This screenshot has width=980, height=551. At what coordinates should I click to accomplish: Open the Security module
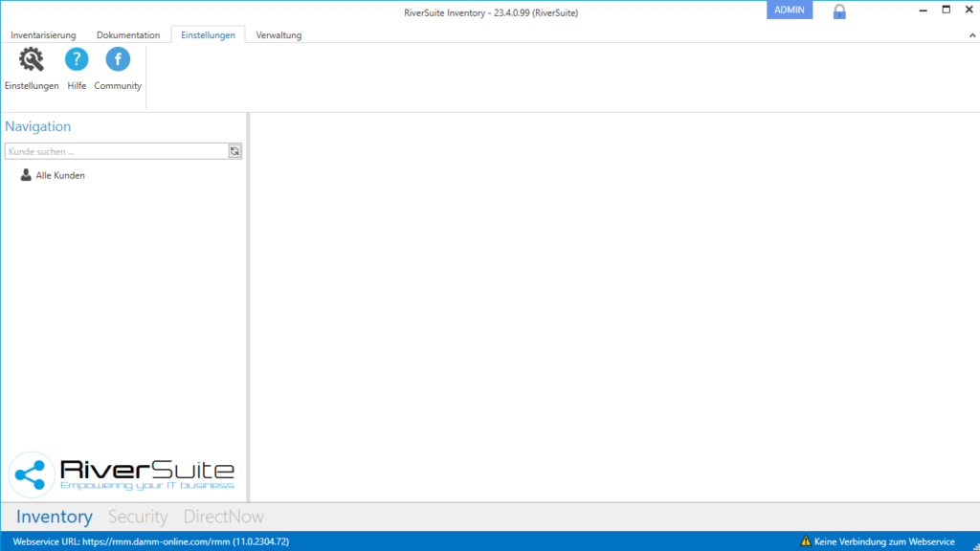(x=138, y=517)
